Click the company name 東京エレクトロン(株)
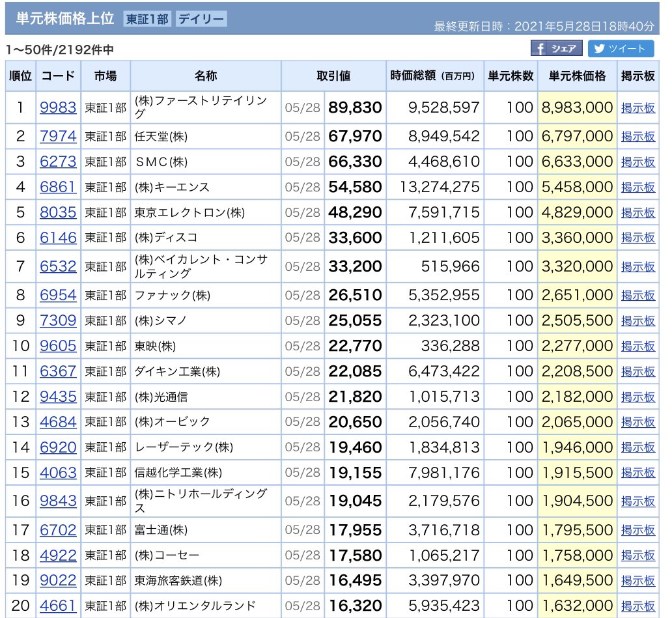Viewport: 672px width, 618px height. 189,212
